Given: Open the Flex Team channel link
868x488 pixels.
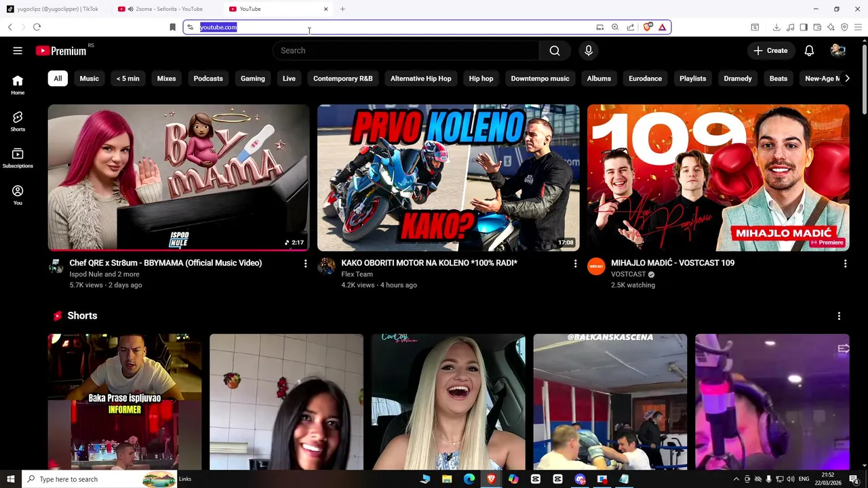Looking at the screenshot, I should (x=357, y=274).
